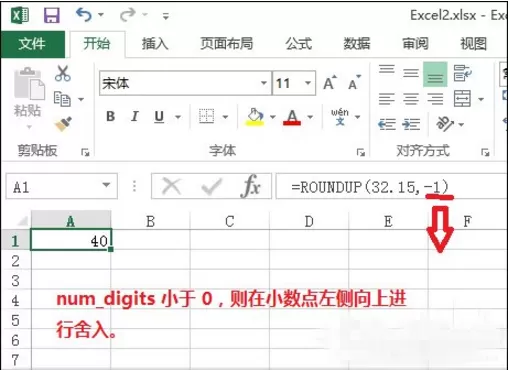
Task: Click the 粘贴 paste clipboard icon
Action: coord(29,83)
